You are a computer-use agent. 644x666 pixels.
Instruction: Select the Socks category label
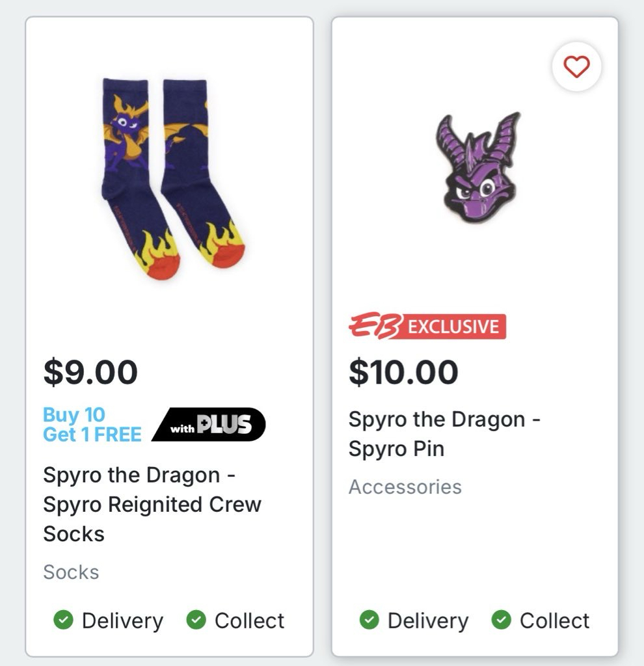pos(71,572)
